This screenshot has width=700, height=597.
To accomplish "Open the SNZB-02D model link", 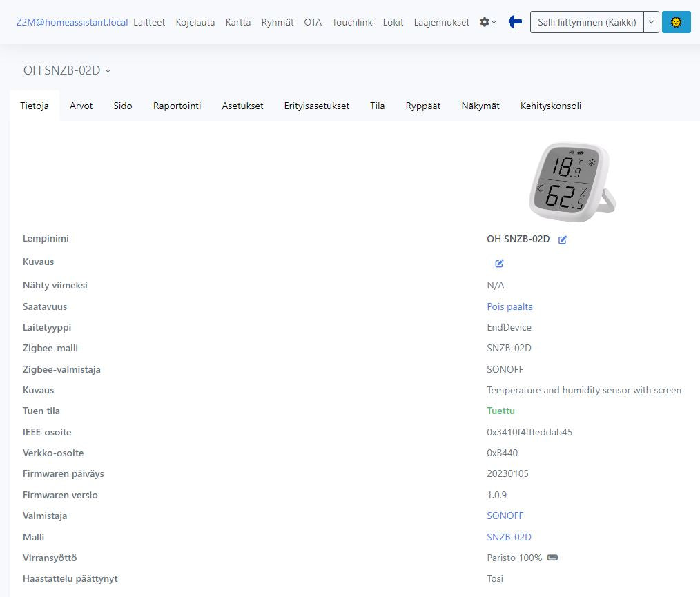I will (x=509, y=537).
